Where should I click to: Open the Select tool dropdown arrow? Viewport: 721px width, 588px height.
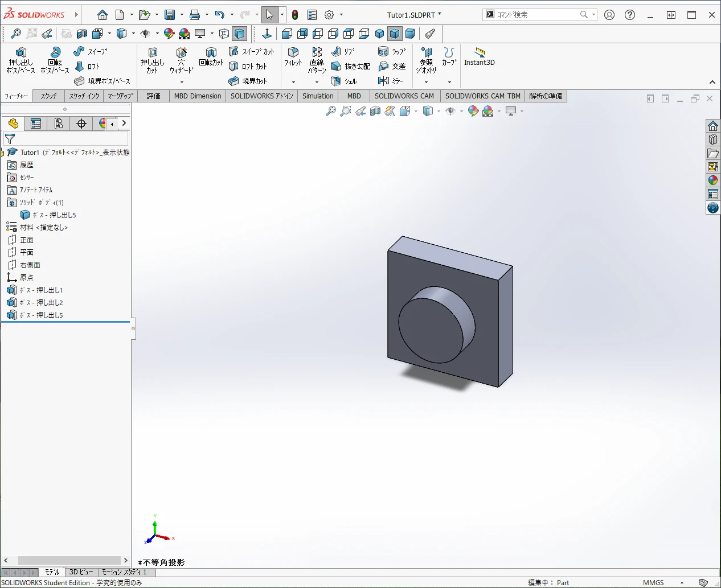(282, 15)
